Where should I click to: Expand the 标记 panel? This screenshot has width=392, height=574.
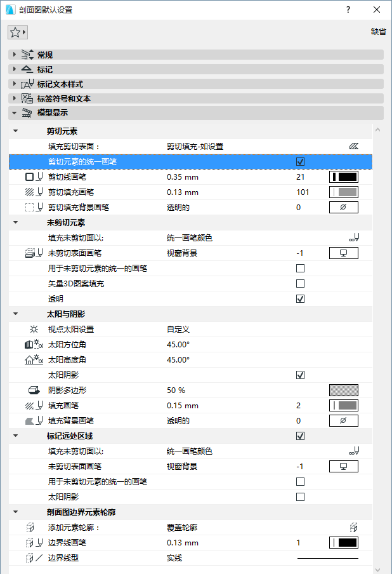pos(14,69)
